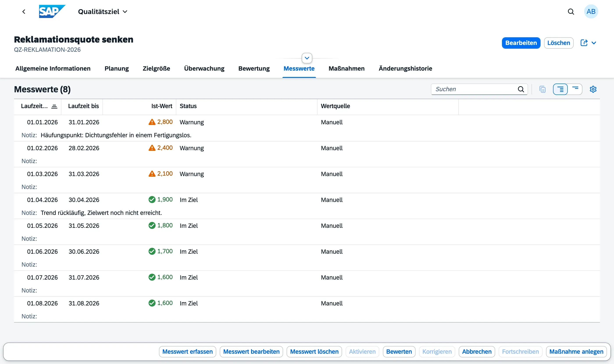Click the note 'Trend rückläufig'

point(101,213)
